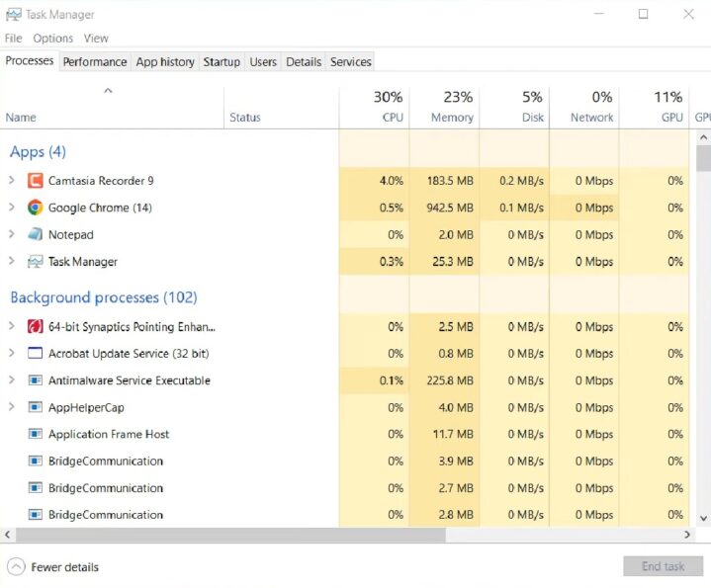Expand the Google Chrome (14) group
711x588 pixels.
coord(12,207)
